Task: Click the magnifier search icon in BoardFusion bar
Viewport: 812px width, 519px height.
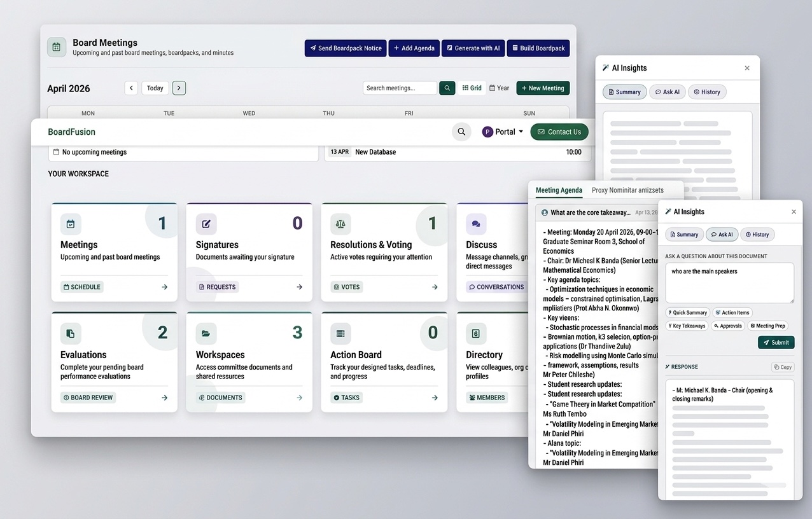Action: tap(461, 132)
